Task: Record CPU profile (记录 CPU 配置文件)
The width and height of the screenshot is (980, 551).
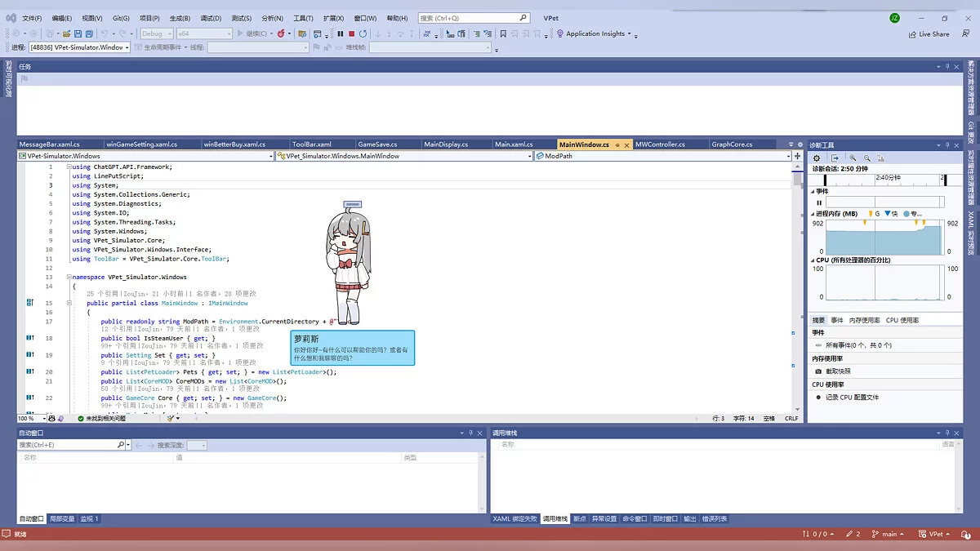Action: [x=851, y=397]
